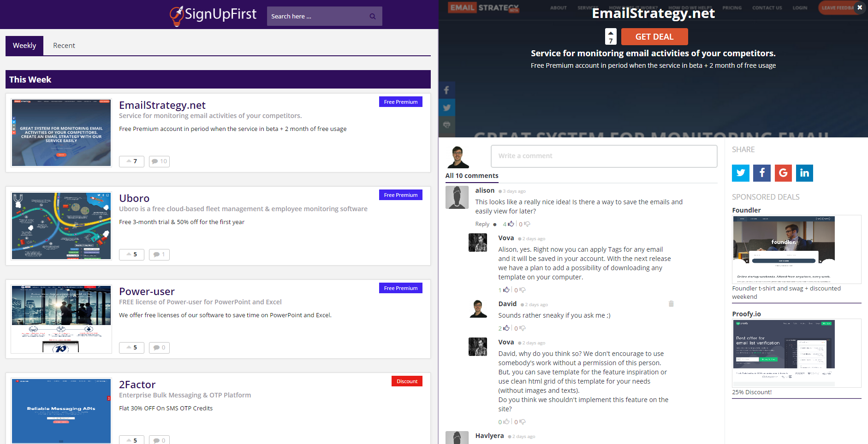Click alison's commenter name
868x444 pixels.
(x=485, y=190)
